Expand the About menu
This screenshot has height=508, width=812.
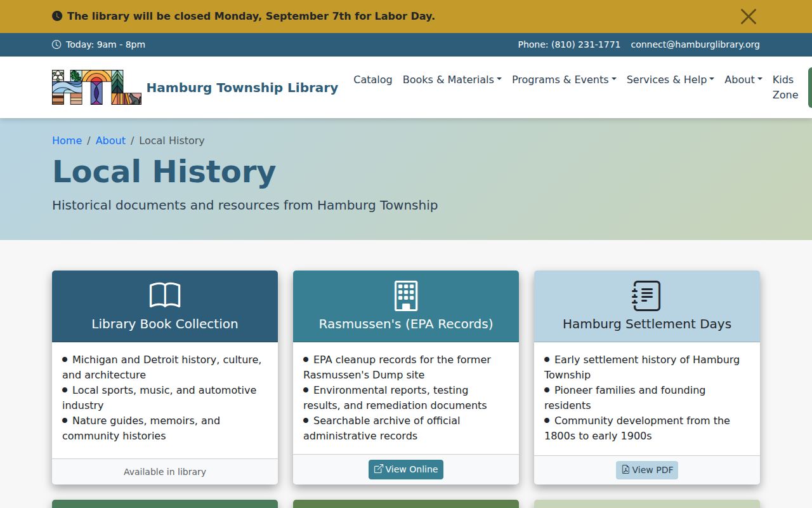pos(743,79)
